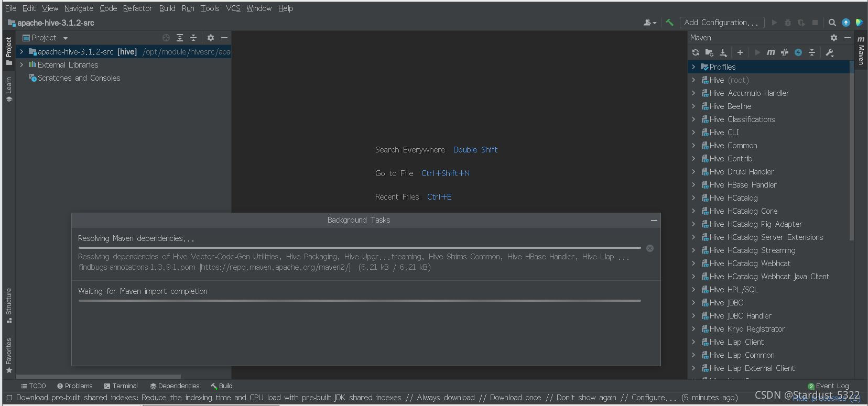This screenshot has height=406, width=868.
Task: Open Search Everywhere magnifier icon
Action: tap(832, 23)
